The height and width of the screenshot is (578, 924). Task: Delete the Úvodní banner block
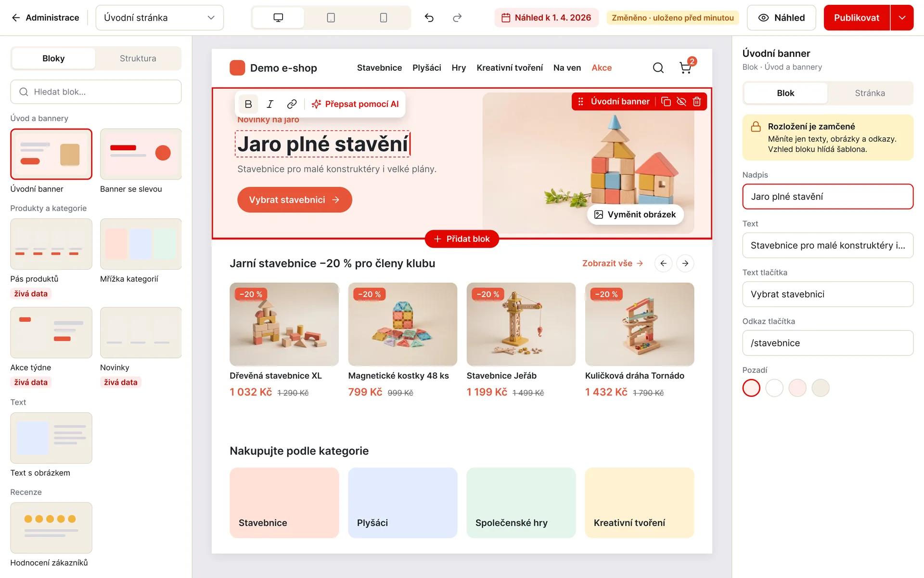coord(697,102)
